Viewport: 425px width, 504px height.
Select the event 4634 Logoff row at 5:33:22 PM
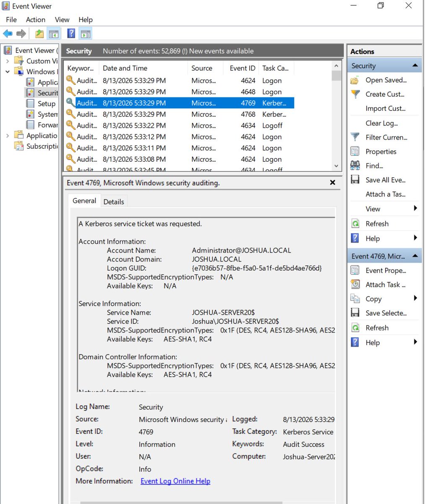click(180, 125)
